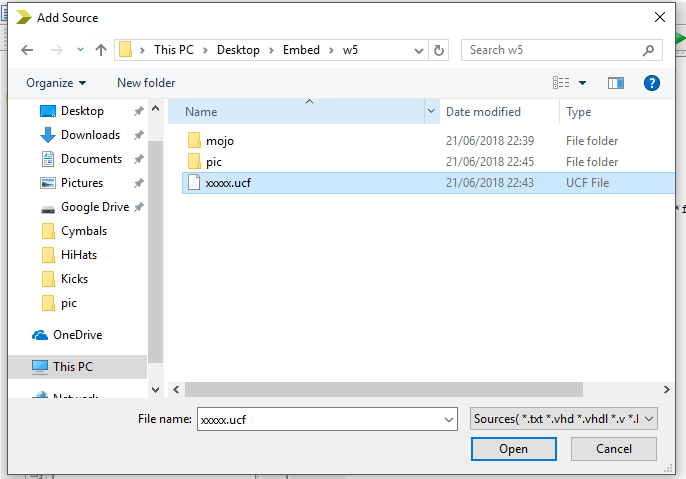
Task: Open Sources file type filter dropdown
Action: click(564, 419)
